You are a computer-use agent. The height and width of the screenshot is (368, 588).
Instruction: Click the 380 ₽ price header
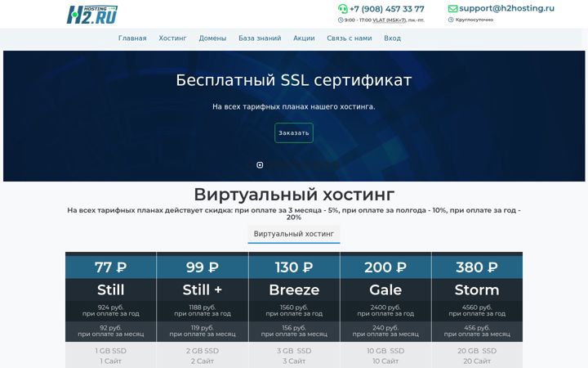[477, 267]
